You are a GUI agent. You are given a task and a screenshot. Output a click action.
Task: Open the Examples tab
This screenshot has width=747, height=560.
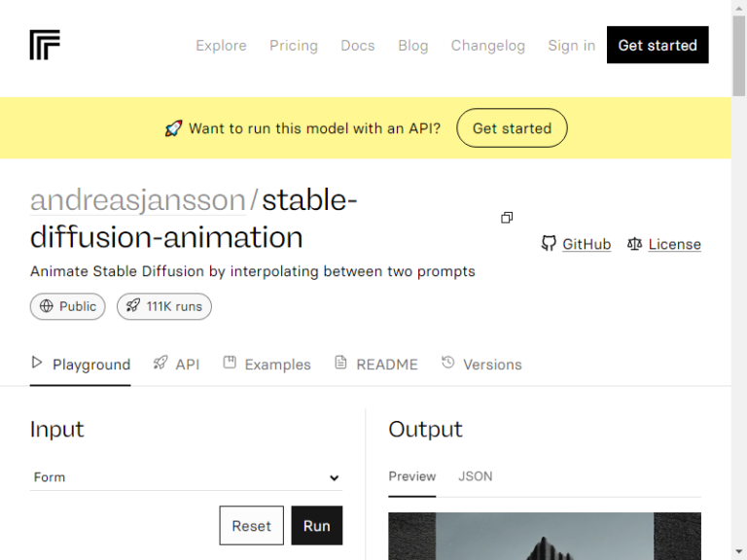click(267, 365)
